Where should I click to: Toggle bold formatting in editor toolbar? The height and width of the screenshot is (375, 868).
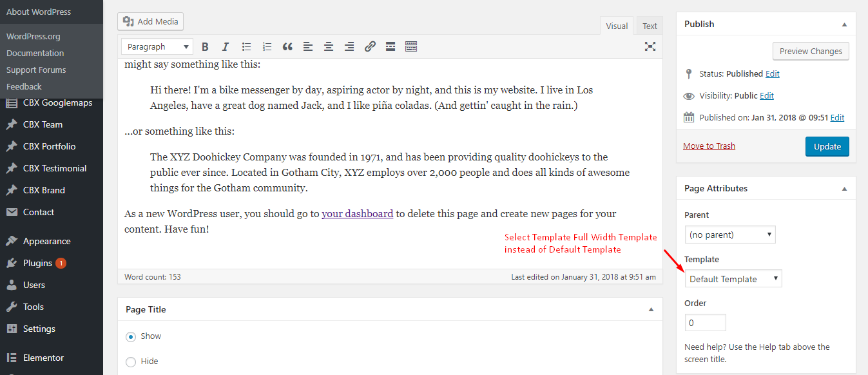(205, 46)
